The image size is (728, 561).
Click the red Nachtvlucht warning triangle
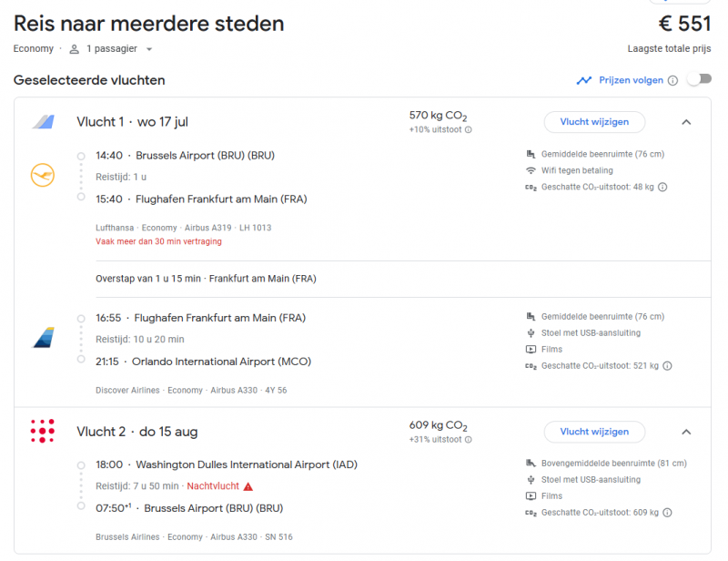tap(248, 486)
